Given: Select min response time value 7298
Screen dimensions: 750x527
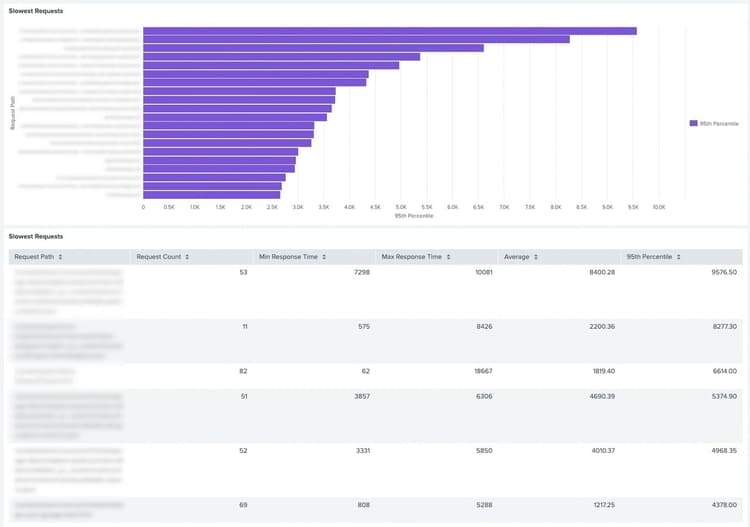Looking at the screenshot, I should (362, 272).
